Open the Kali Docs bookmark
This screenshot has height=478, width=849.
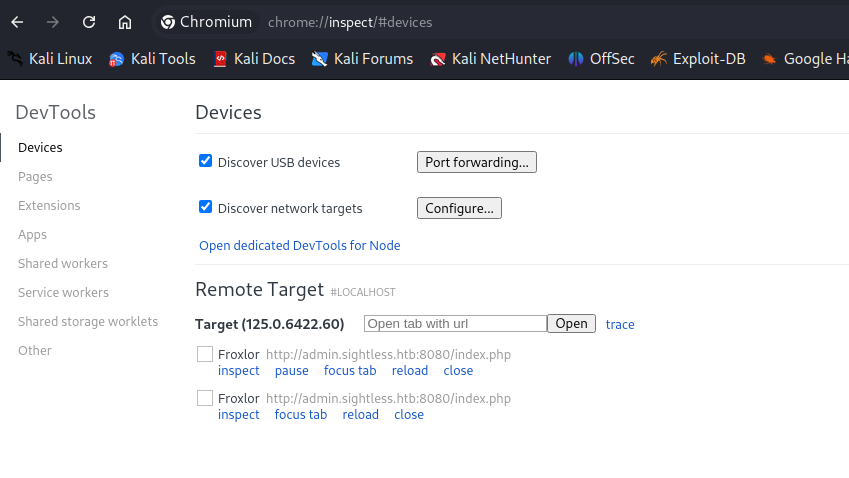pos(254,58)
